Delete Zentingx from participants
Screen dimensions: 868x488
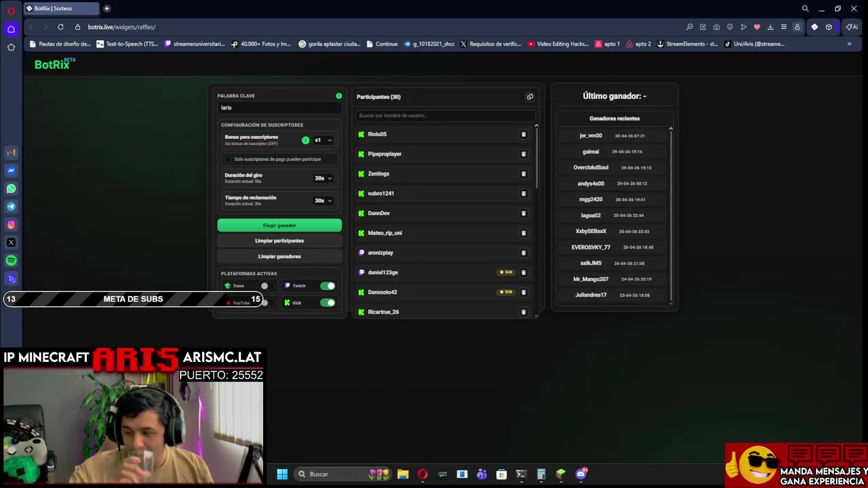point(523,174)
